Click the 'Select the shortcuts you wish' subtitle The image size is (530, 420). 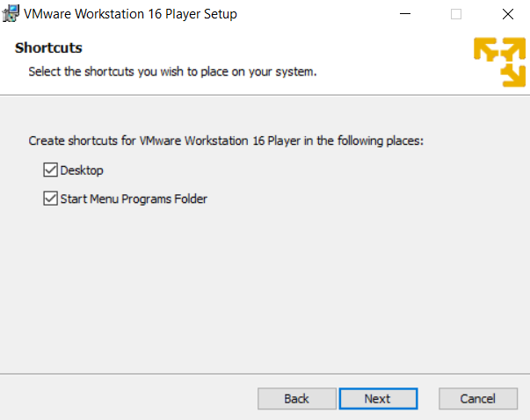point(172,72)
